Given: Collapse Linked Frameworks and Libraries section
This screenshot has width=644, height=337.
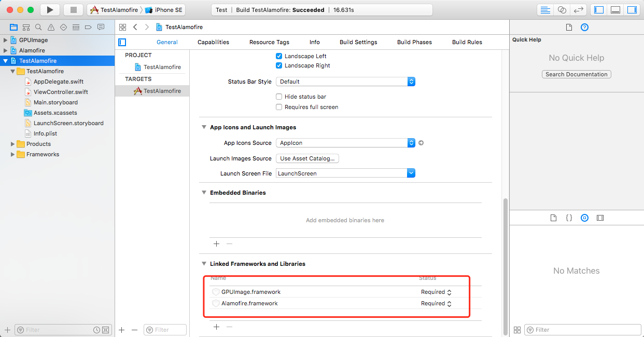Looking at the screenshot, I should pos(204,264).
